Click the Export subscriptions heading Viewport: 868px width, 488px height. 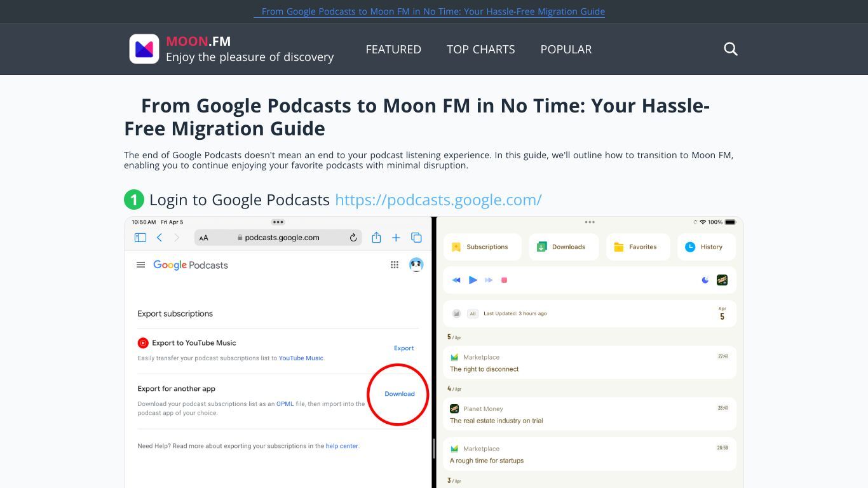tap(175, 314)
